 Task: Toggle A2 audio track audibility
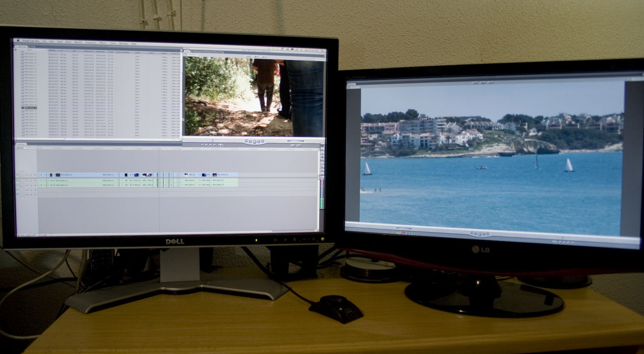(x=18, y=185)
